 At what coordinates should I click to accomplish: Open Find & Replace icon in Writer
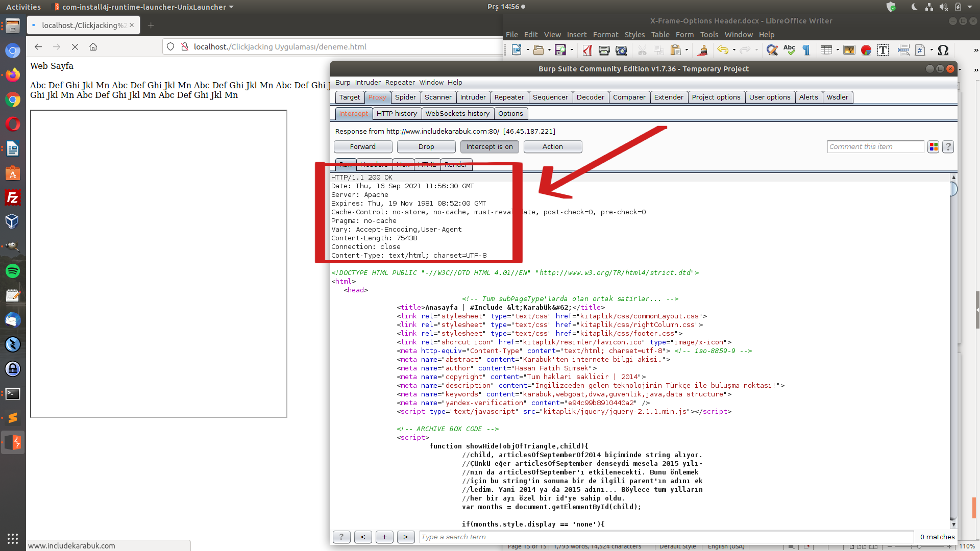(x=772, y=50)
